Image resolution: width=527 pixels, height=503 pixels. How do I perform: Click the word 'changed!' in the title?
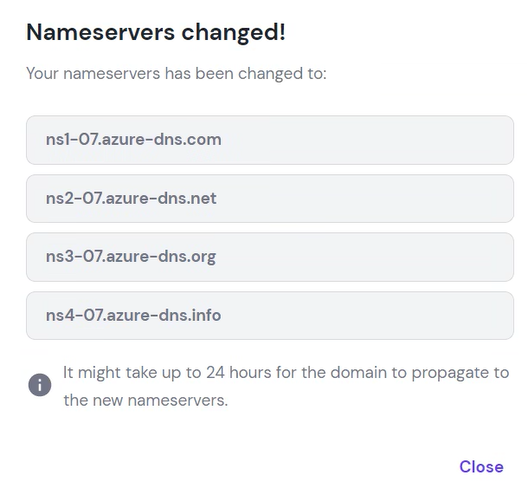pos(233,33)
